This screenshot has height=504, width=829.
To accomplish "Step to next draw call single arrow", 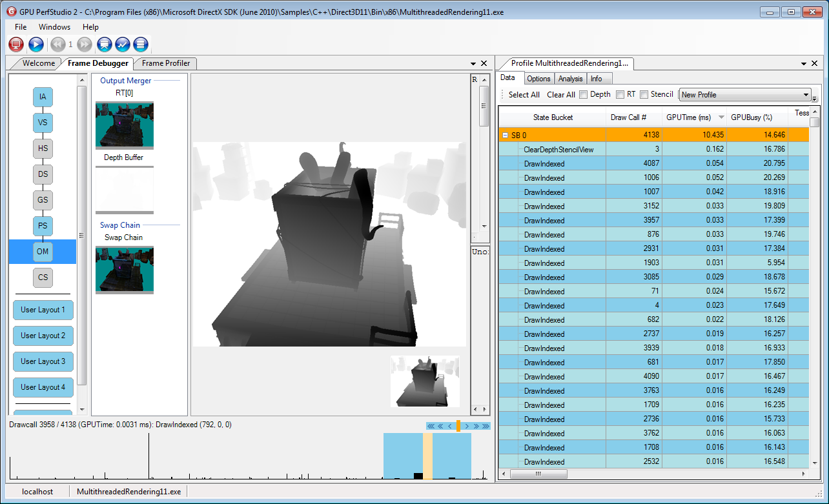I will pos(467,426).
